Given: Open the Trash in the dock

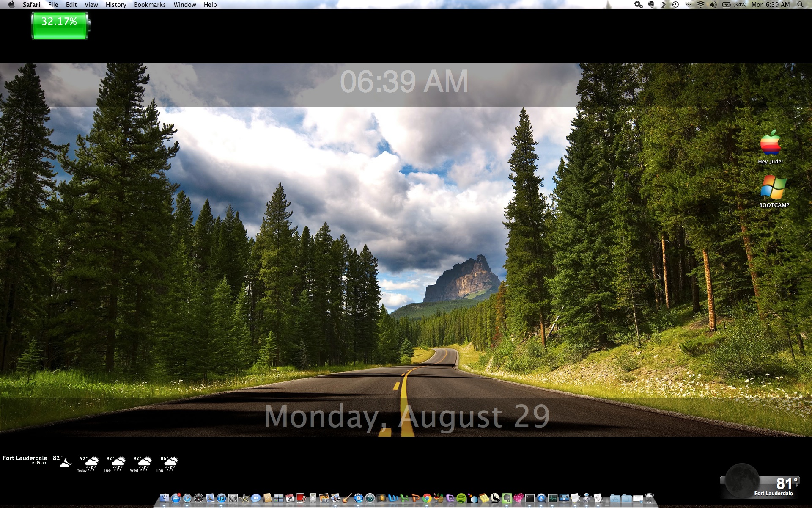Looking at the screenshot, I should click(x=650, y=498).
